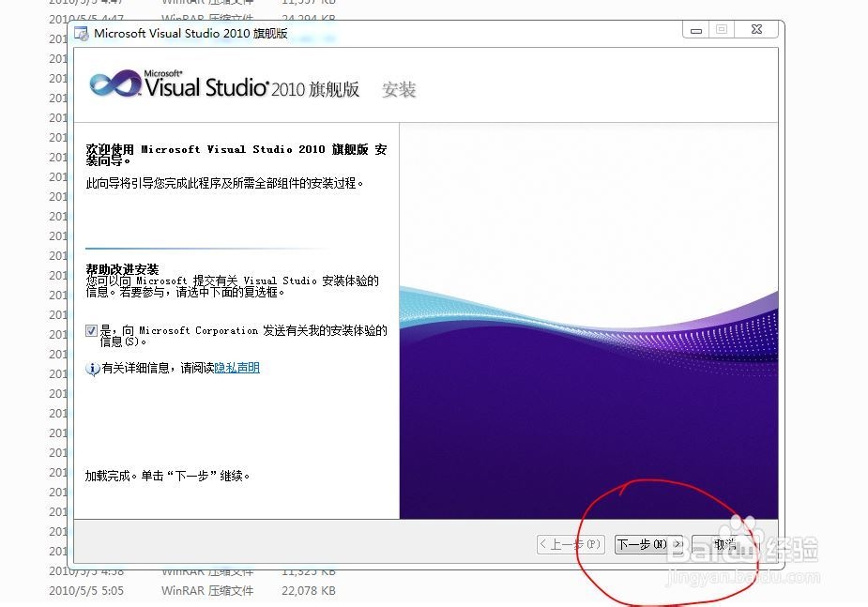Viewport: 868px width, 607px height.
Task: Open the 隐私声明 privacy statement link
Action: pos(236,368)
